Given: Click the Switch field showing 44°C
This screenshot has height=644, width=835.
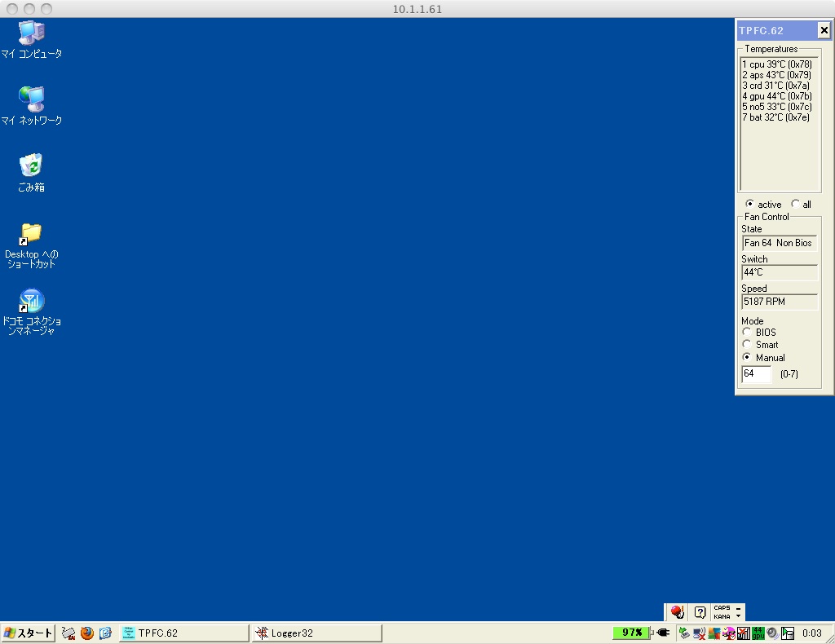Looking at the screenshot, I should click(780, 272).
